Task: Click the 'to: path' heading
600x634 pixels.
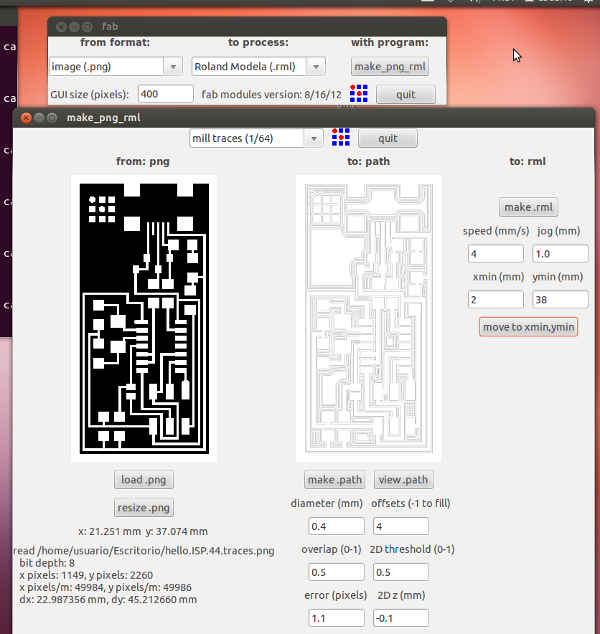Action: tap(368, 161)
